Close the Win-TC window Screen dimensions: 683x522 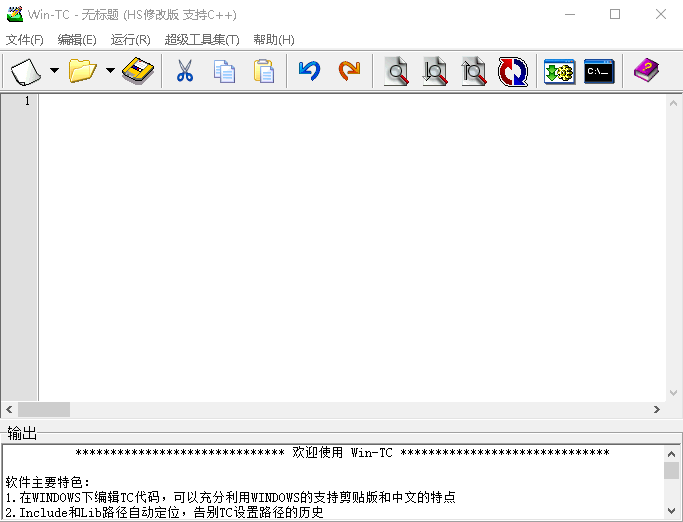(x=661, y=14)
